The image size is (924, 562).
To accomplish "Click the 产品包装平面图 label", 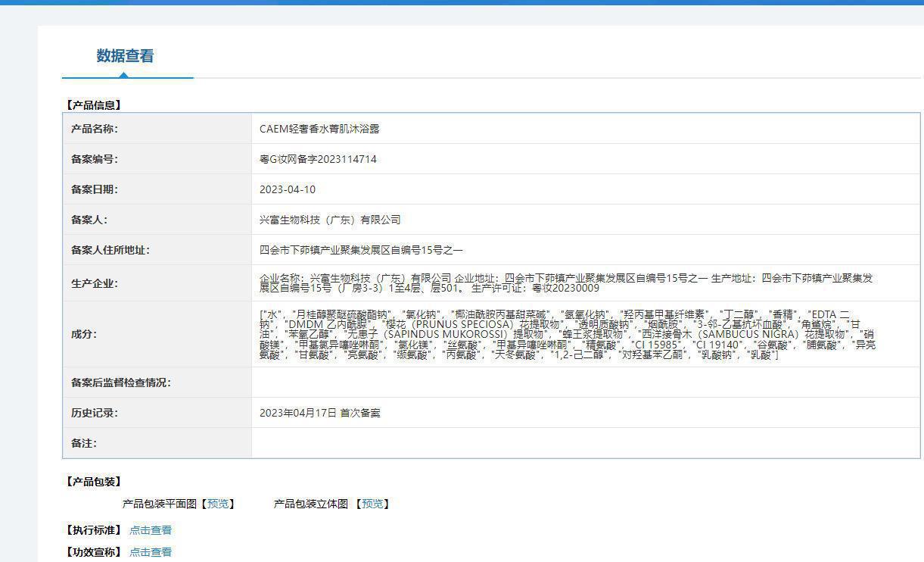I will pyautogui.click(x=160, y=504).
